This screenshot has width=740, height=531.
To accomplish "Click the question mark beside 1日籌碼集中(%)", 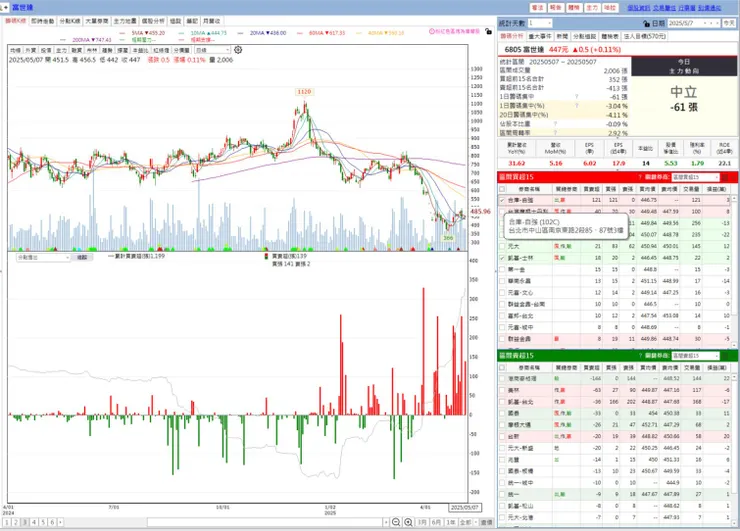I will (x=577, y=106).
